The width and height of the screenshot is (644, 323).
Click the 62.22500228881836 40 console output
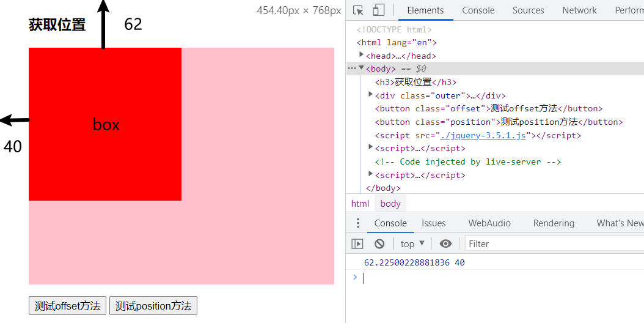coord(414,262)
